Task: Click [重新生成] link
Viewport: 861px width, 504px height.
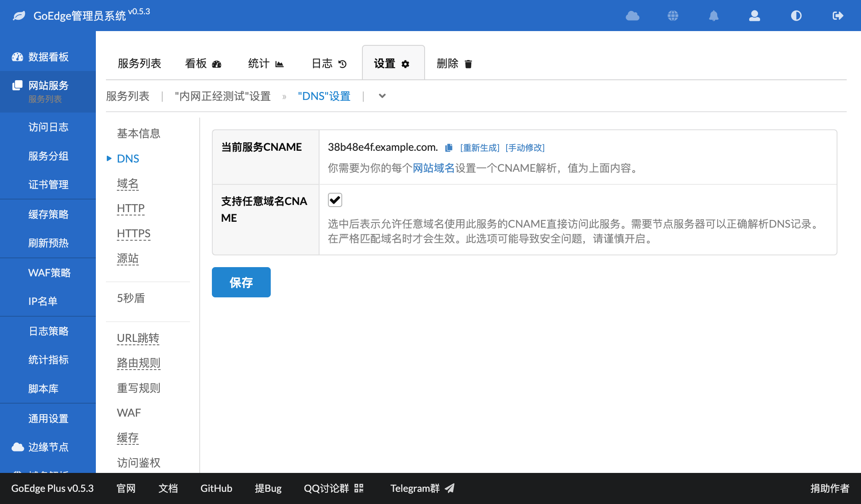Action: click(x=480, y=147)
